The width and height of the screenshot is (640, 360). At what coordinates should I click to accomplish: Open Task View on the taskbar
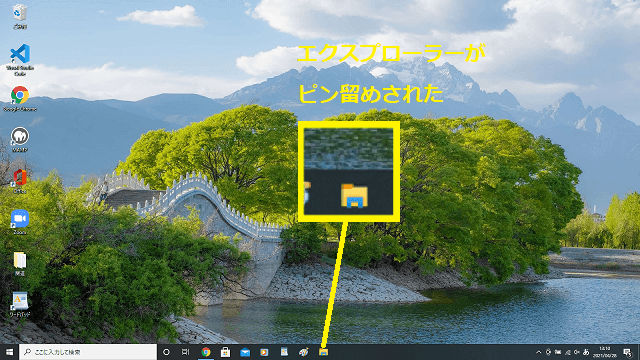pos(186,352)
